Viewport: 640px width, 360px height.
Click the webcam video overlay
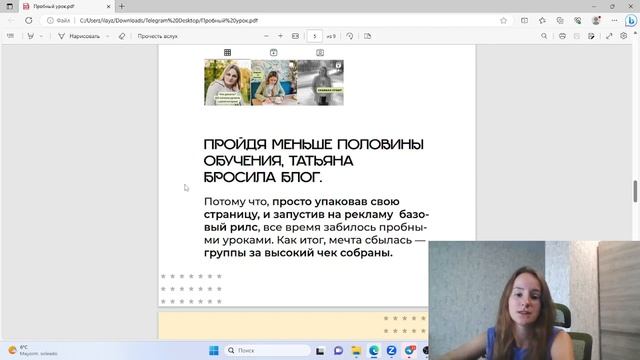point(534,300)
